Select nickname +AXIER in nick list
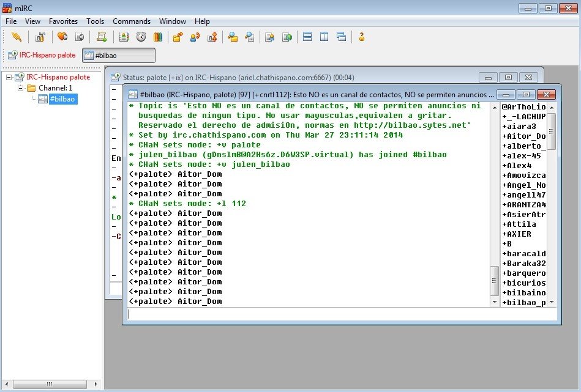Viewport: 581px width, 392px height. (x=517, y=234)
